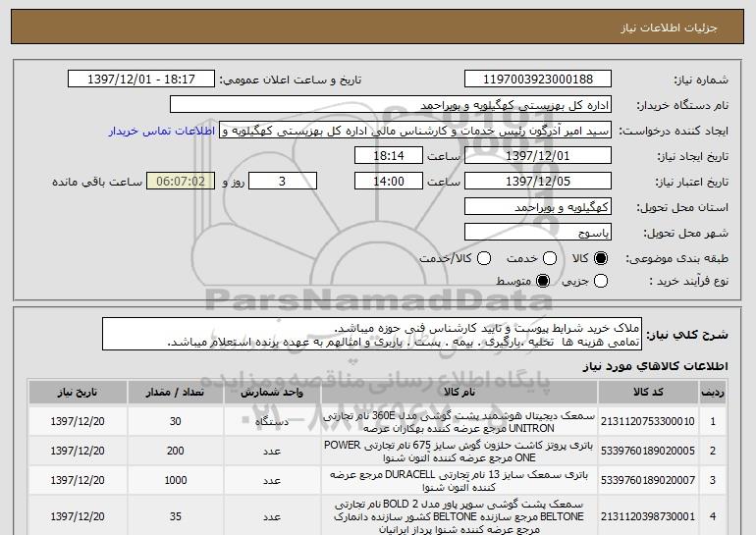Click quantity 30 in row 1
Viewport: 756px width, 535px height.
pos(175,421)
